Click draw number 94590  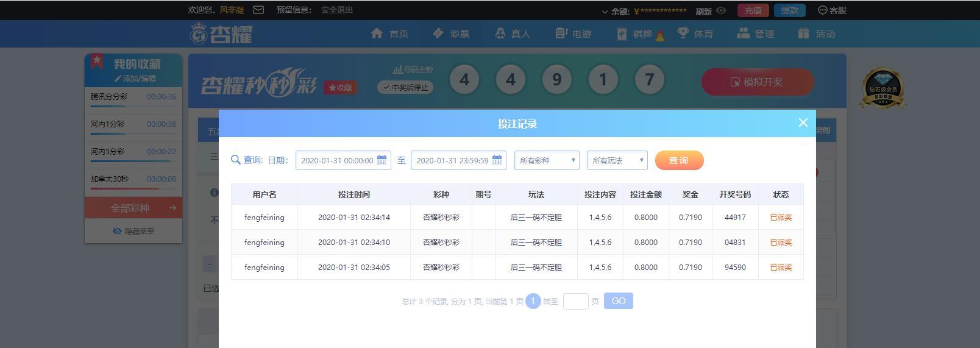click(x=735, y=267)
